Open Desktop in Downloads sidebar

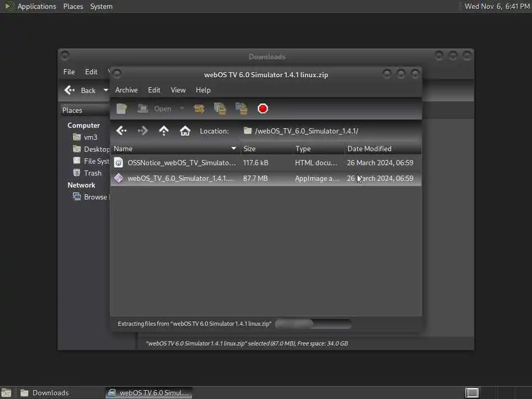[91, 149]
